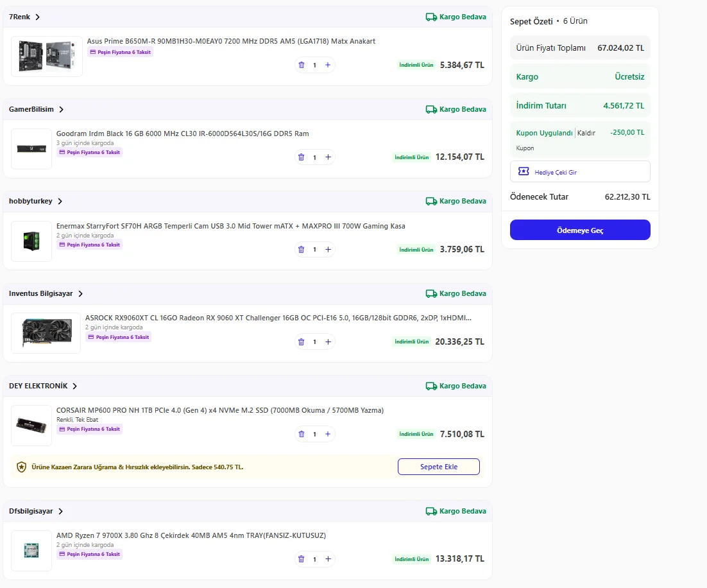707x588 pixels.
Task: Open Hediye Çeki Gir gift voucher field
Action: [x=580, y=171]
